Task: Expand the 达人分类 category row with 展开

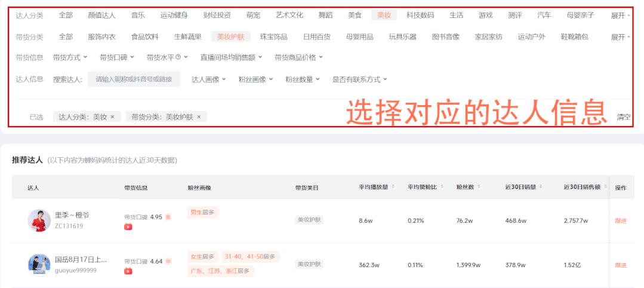Action: (x=620, y=16)
